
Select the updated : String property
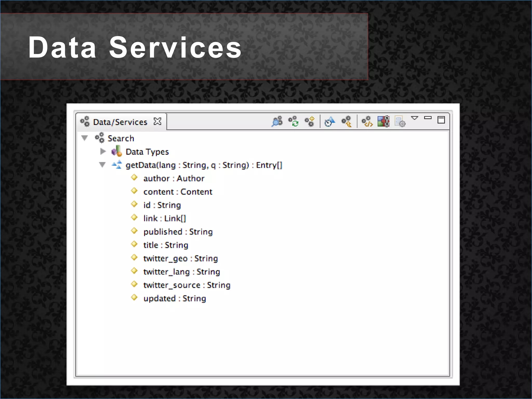tap(175, 298)
